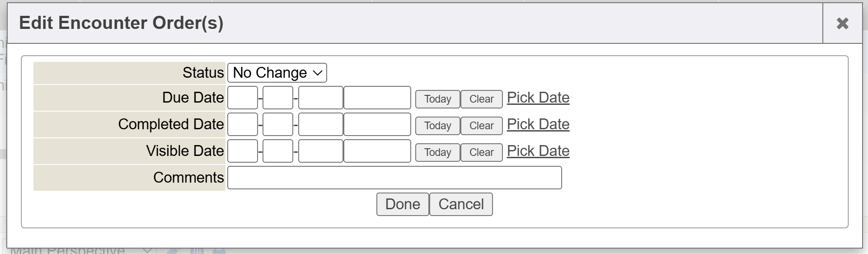This screenshot has width=868, height=254.
Task: Clear the Completed Date fields
Action: pos(481,126)
